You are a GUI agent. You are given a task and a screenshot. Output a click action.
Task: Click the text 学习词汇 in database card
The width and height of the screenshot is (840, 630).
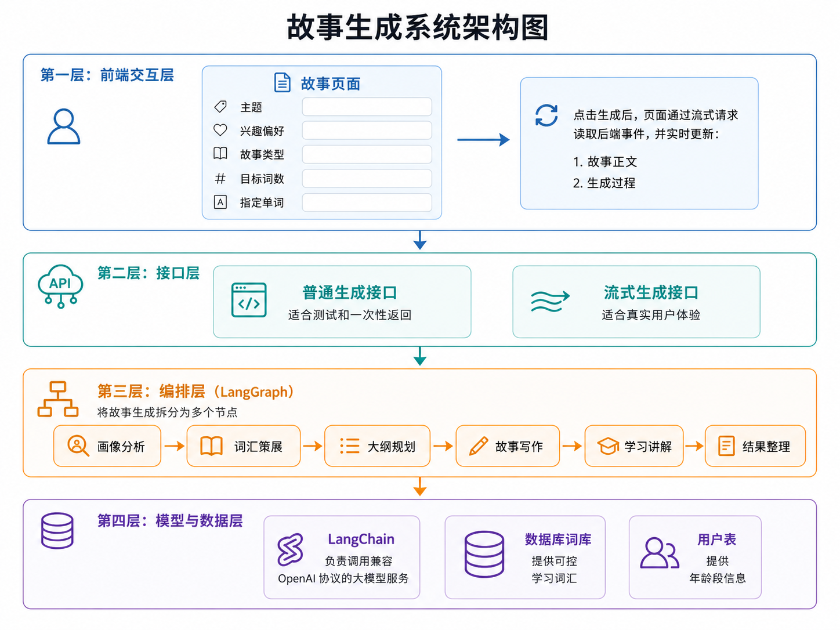(554, 578)
